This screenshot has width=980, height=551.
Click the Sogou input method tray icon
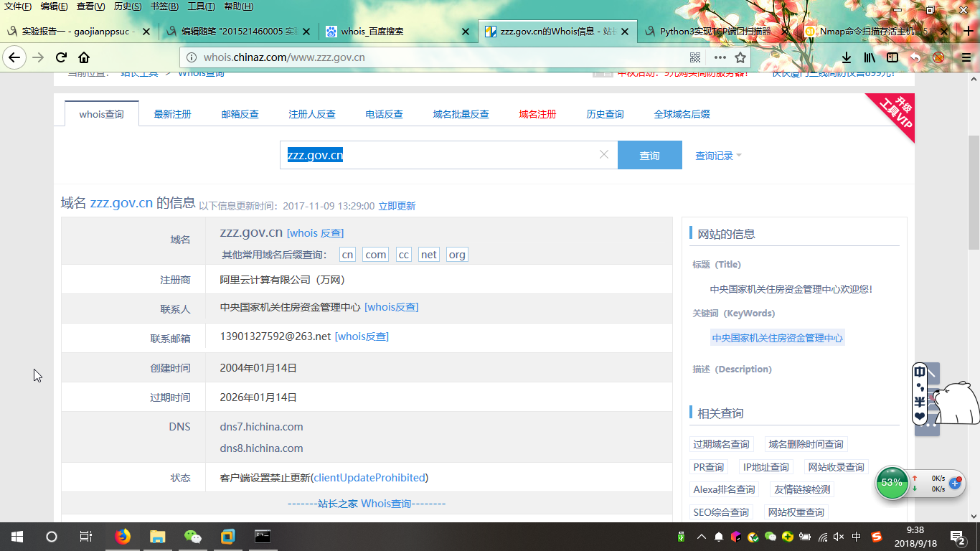tap(877, 537)
